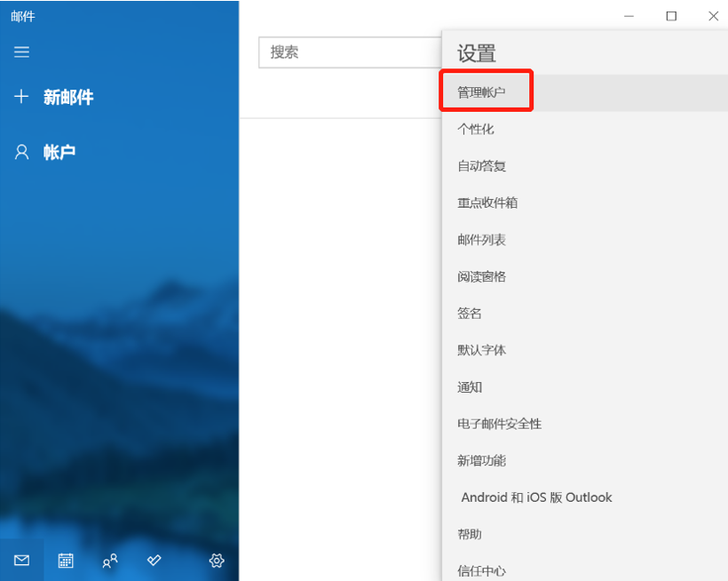
Task: Open the To Do checkmark icon
Action: 154,560
